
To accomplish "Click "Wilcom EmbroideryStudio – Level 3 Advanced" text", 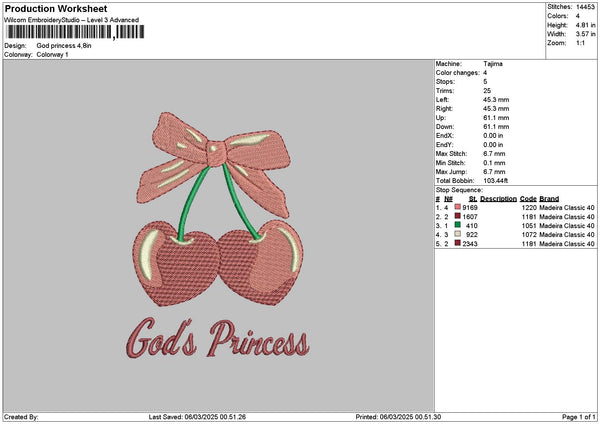I will point(72,20).
